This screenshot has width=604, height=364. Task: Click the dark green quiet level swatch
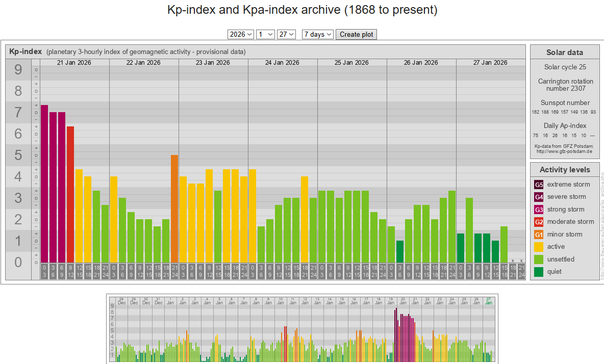point(539,272)
